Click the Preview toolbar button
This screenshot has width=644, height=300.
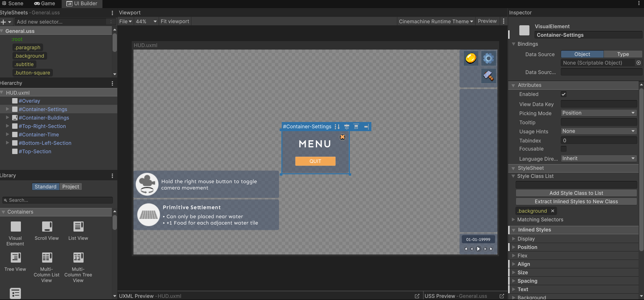point(487,21)
